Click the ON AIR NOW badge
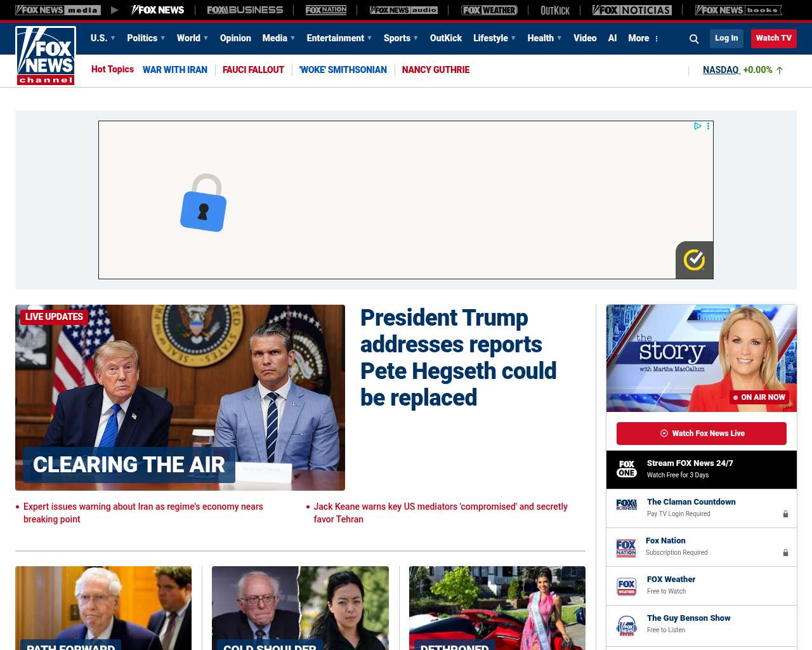This screenshot has width=812, height=650. click(759, 397)
